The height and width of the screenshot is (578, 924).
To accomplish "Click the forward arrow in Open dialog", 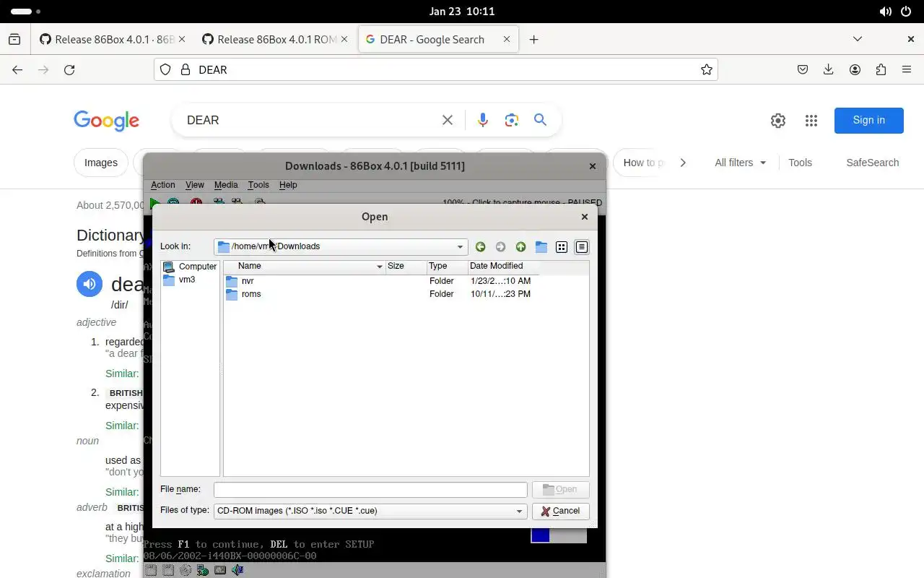I will [x=500, y=247].
